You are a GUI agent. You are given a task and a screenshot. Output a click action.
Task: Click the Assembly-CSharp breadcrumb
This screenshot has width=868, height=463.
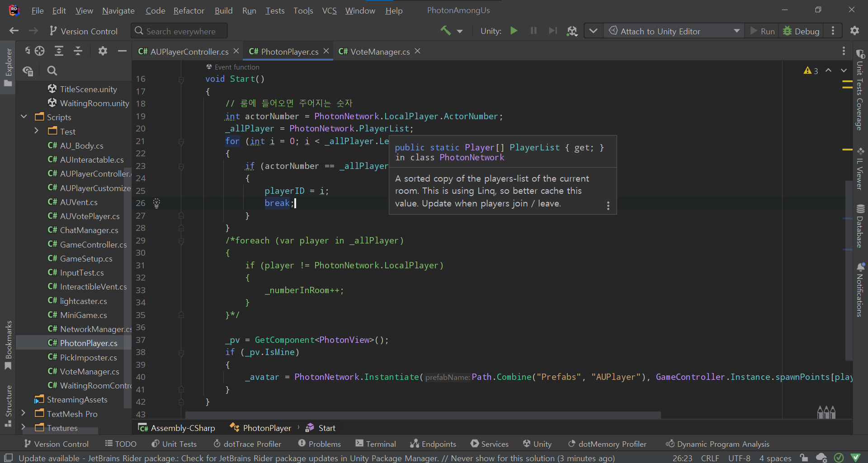[177, 428]
